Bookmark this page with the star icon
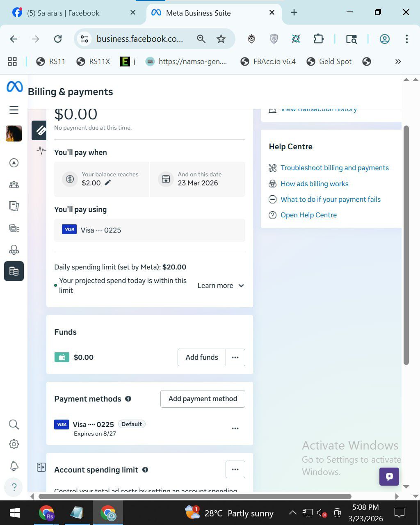 coord(221,39)
